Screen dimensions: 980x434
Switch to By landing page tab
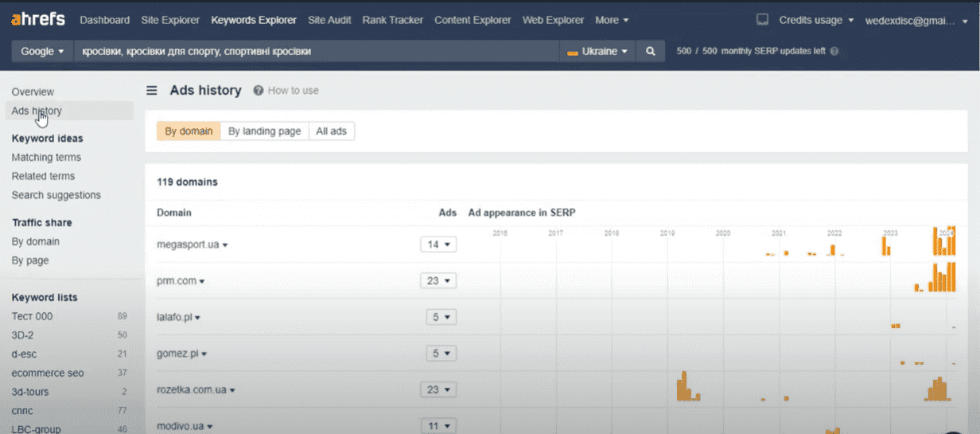click(x=265, y=131)
